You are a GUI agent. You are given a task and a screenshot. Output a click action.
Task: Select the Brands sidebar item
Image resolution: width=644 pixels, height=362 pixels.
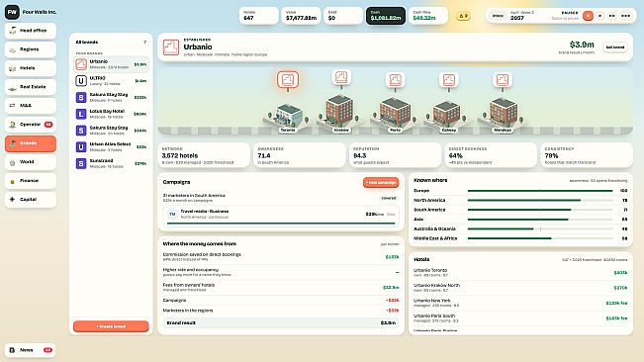coord(31,143)
